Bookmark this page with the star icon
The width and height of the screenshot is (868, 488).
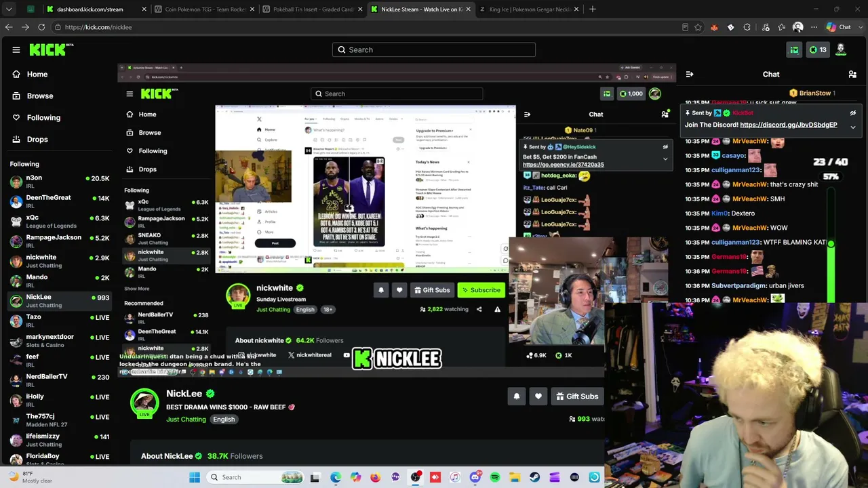point(698,27)
